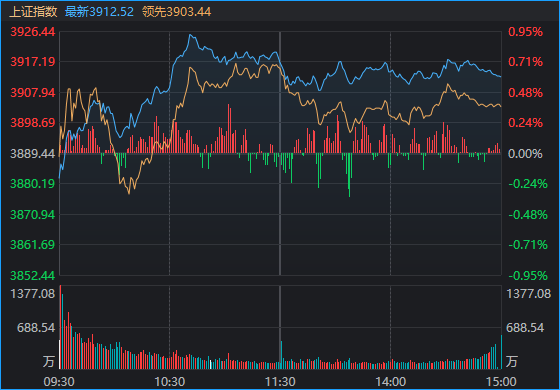This screenshot has width=560, height=390.
Task: Click the 3852.44 bottom price label
Action: 32,276
